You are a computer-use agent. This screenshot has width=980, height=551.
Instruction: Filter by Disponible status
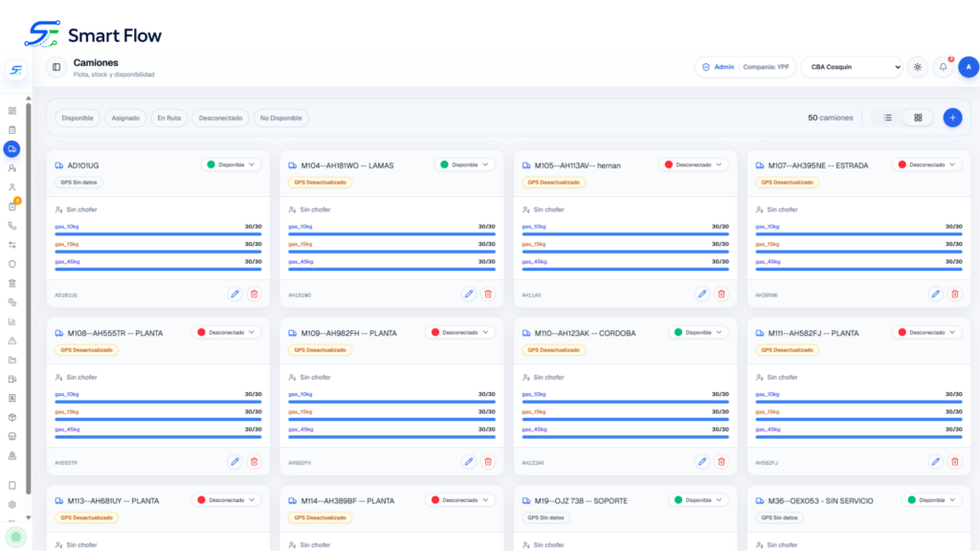78,118
